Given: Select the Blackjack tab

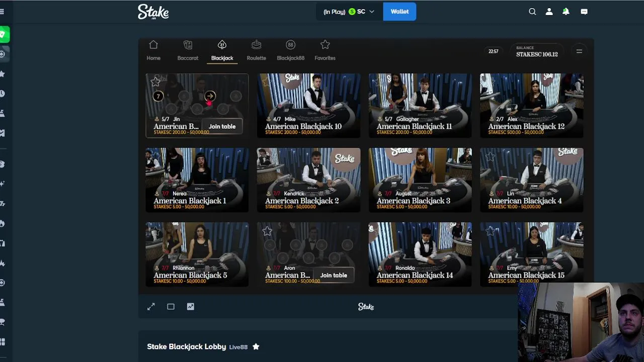Looking at the screenshot, I should click(222, 51).
